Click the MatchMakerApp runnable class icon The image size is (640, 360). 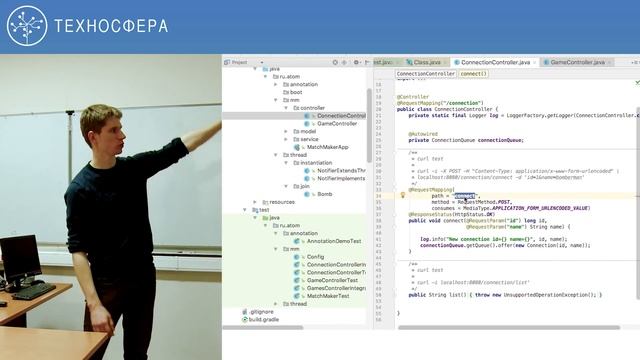pos(297,147)
